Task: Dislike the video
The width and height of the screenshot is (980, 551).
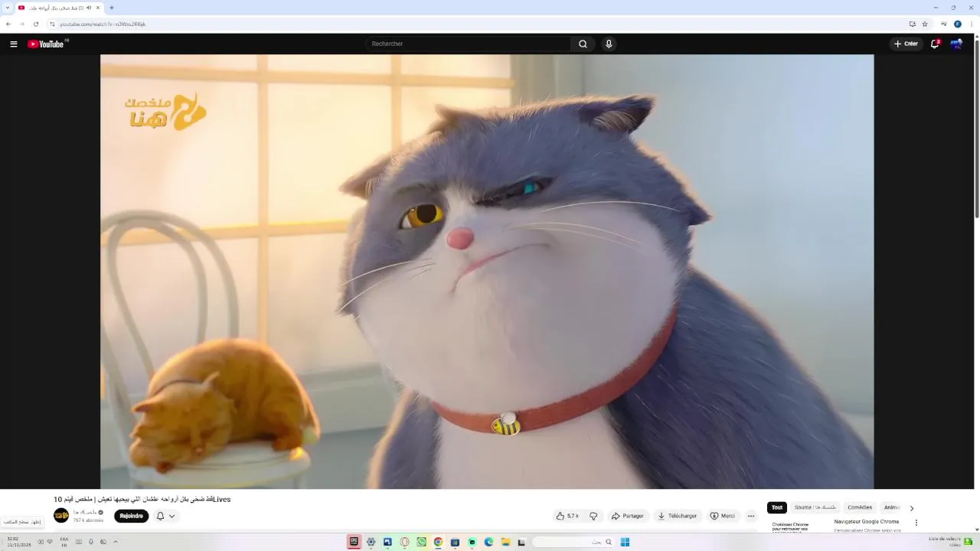Action: click(x=593, y=516)
